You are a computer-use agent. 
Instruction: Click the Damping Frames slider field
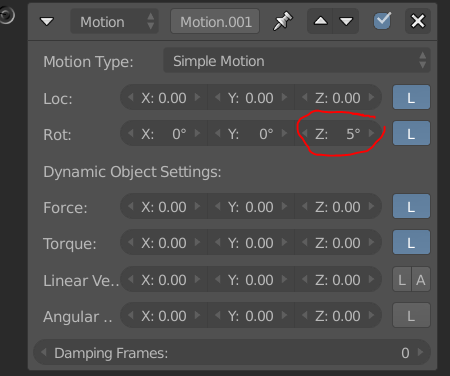tap(232, 352)
